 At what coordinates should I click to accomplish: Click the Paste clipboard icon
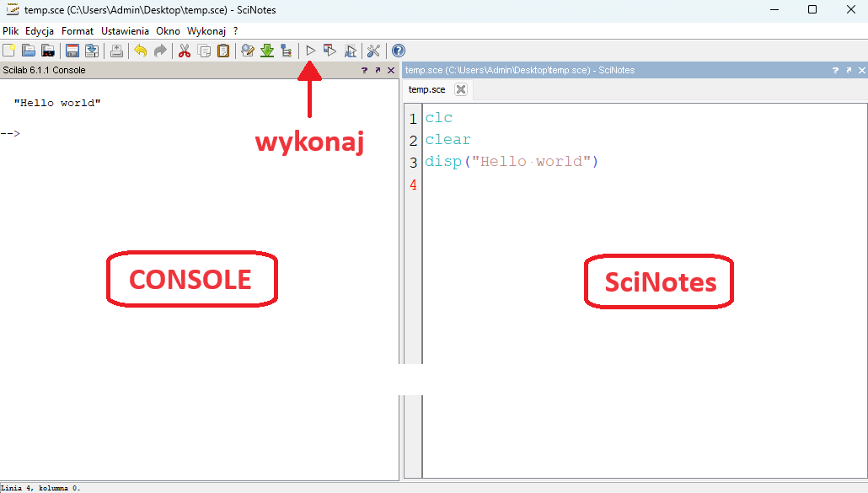[223, 51]
